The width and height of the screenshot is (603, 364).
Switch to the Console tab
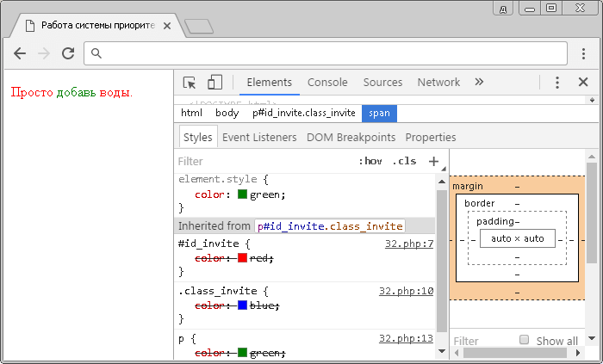[327, 82]
